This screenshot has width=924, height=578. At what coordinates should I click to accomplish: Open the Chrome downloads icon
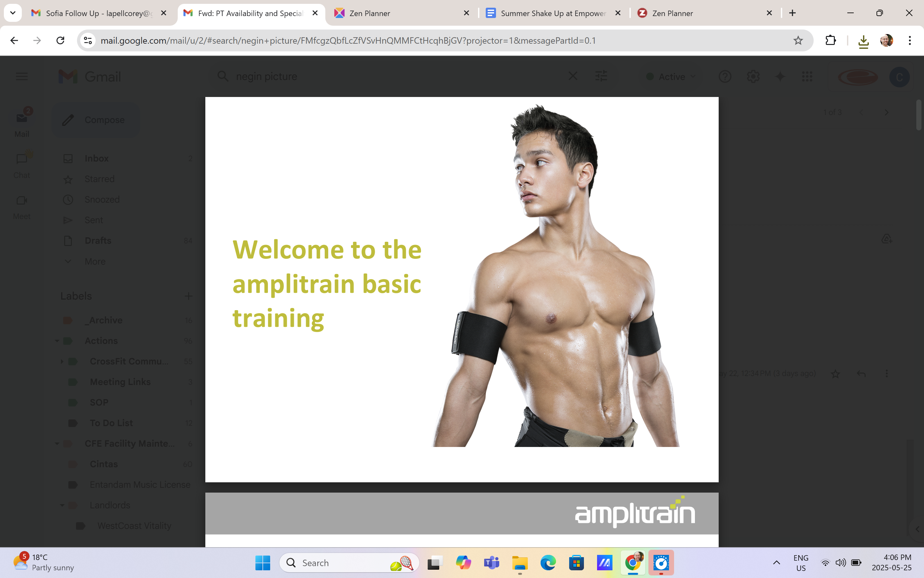pyautogui.click(x=863, y=41)
